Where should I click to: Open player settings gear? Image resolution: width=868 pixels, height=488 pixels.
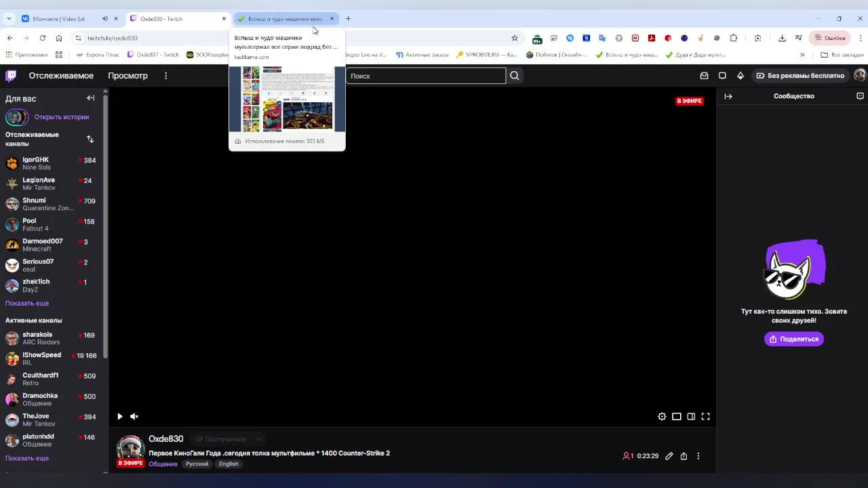point(662,417)
